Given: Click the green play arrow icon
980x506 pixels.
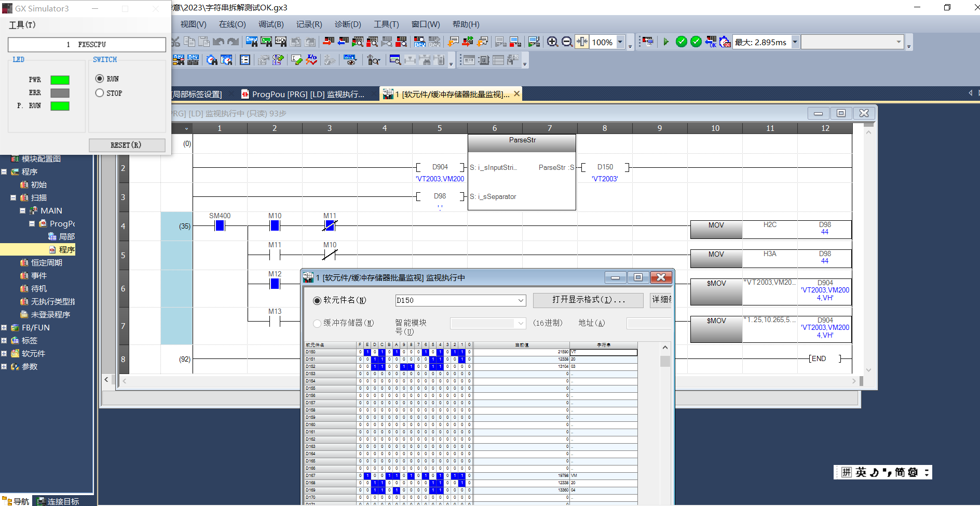Looking at the screenshot, I should [x=666, y=42].
